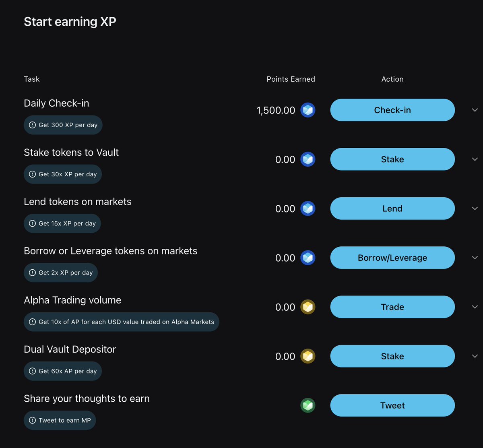Expand the Stake tokens to Vault chevron
Image resolution: width=483 pixels, height=448 pixels.
tap(475, 159)
